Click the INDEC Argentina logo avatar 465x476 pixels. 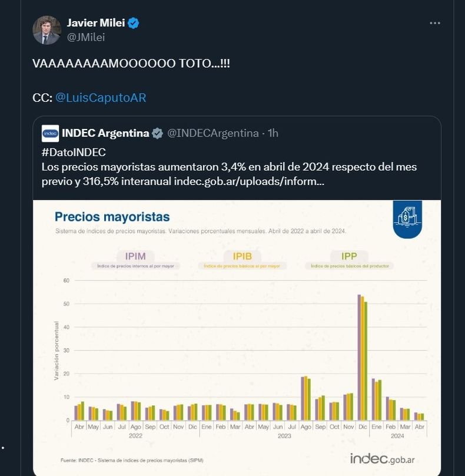51,133
